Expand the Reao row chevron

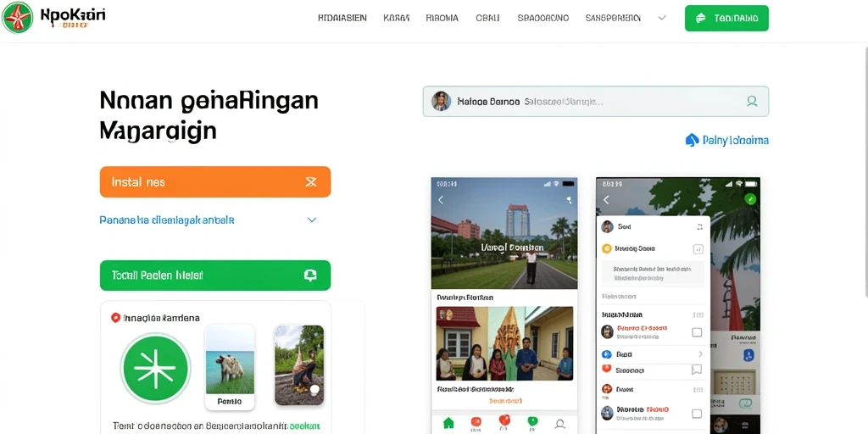700,354
